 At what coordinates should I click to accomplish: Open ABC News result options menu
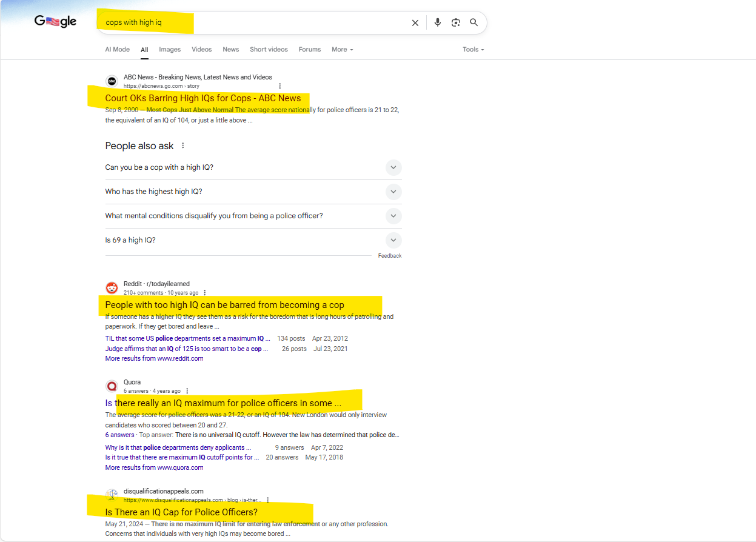279,86
